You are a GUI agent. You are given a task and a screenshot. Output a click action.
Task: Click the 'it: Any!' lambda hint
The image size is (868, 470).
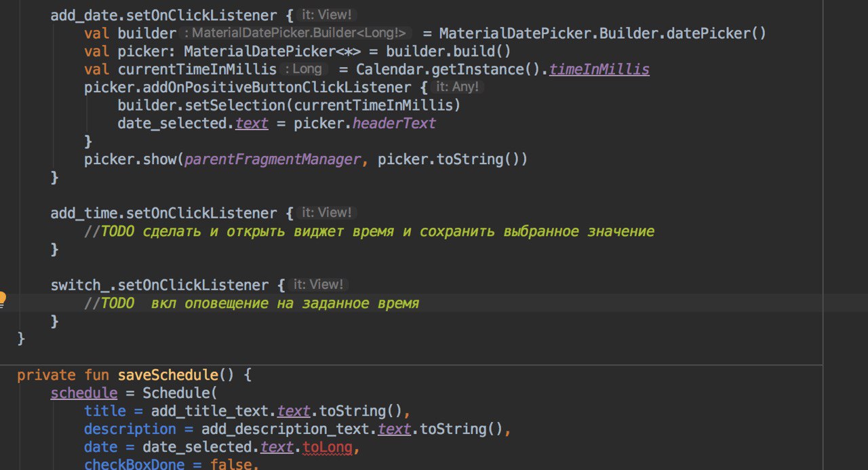click(457, 87)
